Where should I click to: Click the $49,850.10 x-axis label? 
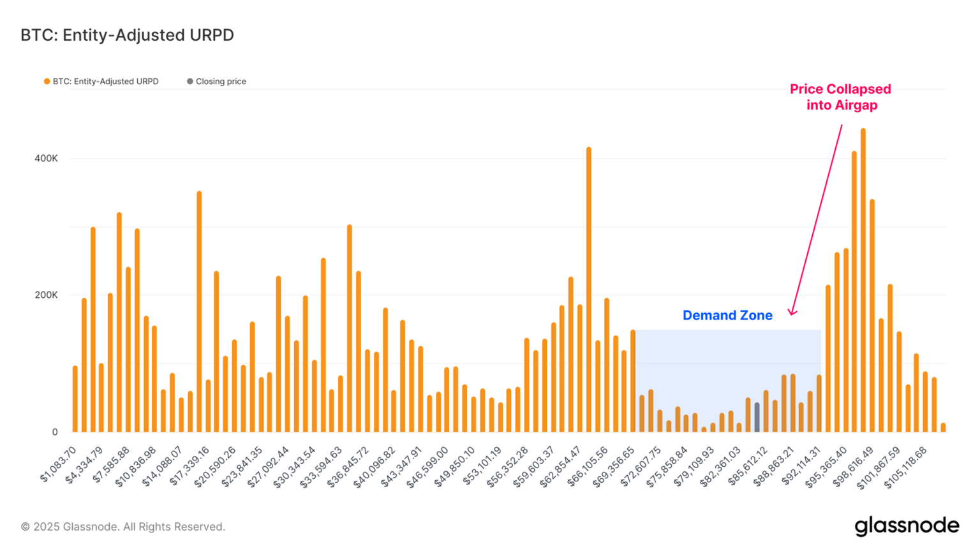click(x=454, y=467)
